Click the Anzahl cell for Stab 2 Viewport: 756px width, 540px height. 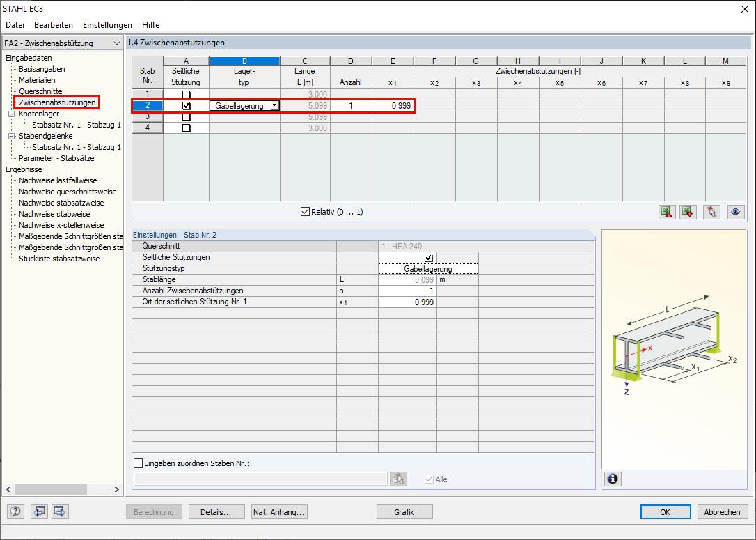351,106
